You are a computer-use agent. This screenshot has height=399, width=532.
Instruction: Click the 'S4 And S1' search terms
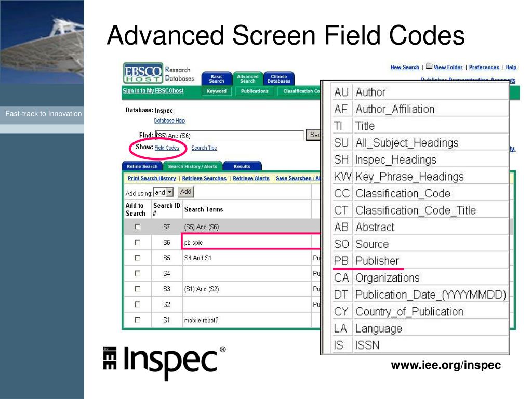pos(198,258)
